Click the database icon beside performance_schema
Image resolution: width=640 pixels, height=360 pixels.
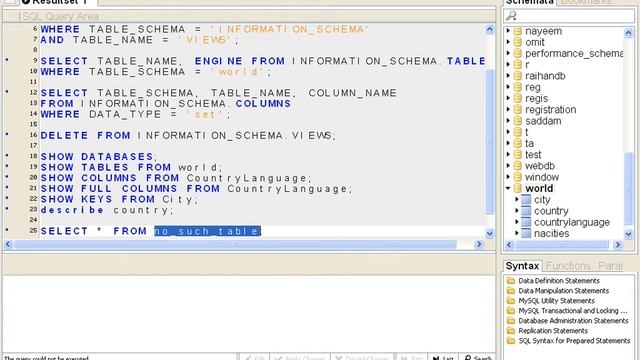[518, 53]
